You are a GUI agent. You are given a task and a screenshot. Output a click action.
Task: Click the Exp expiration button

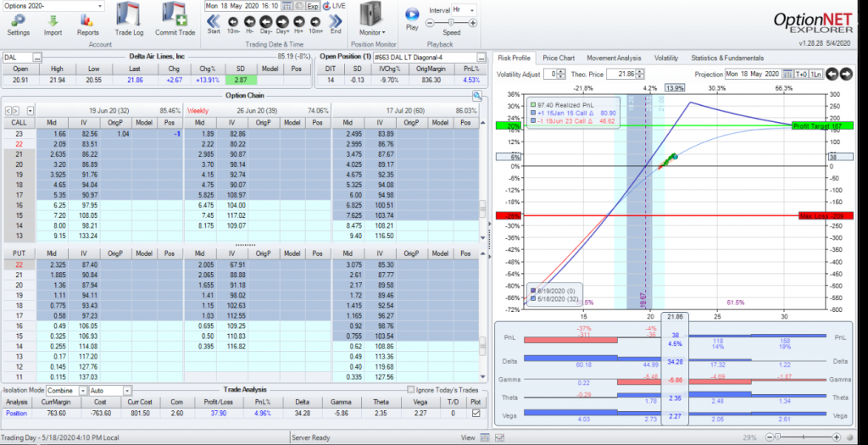point(313,6)
